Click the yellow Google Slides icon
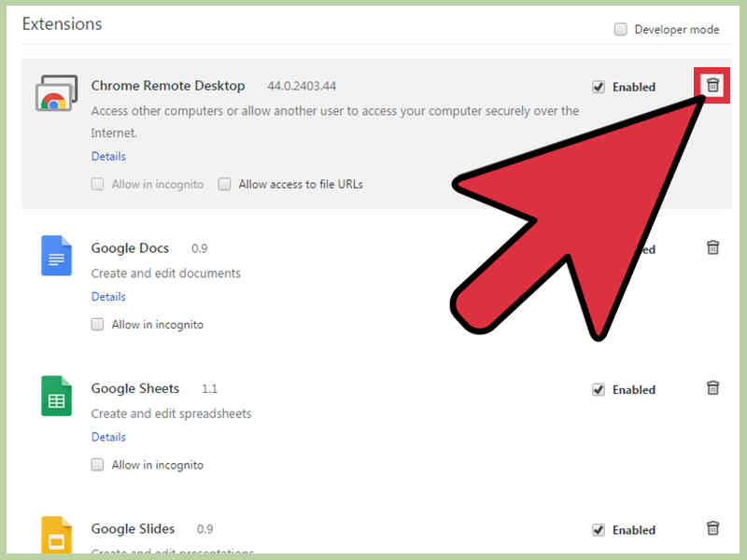The width and height of the screenshot is (747, 560). pyautogui.click(x=56, y=536)
